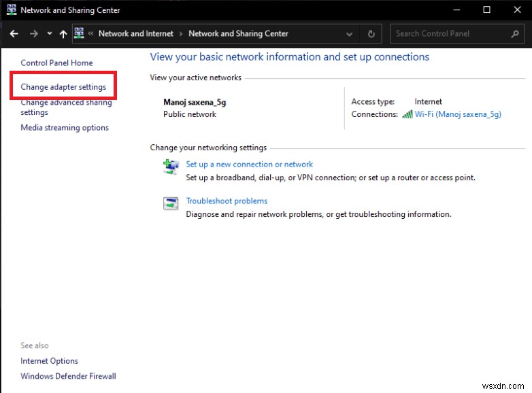Click the Search Control Panel field
The height and width of the screenshot is (393, 532).
[449, 33]
